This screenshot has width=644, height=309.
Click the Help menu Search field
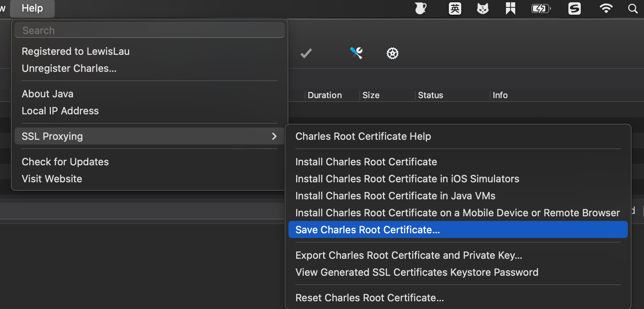pyautogui.click(x=150, y=30)
